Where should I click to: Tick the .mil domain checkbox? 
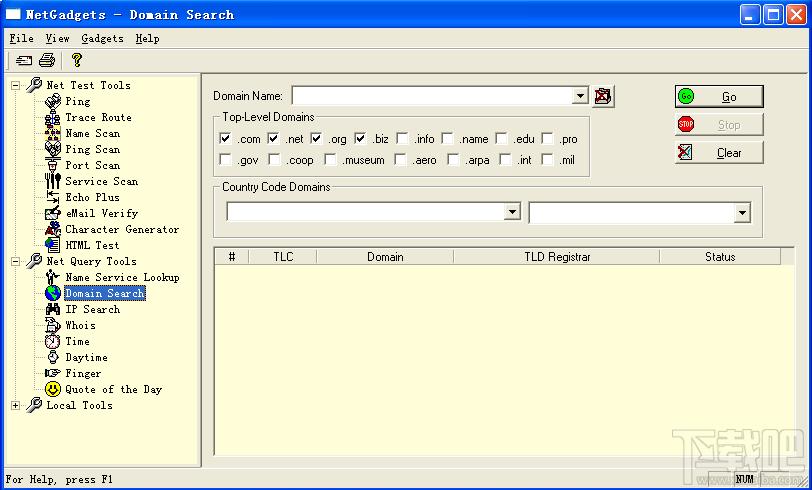547,160
